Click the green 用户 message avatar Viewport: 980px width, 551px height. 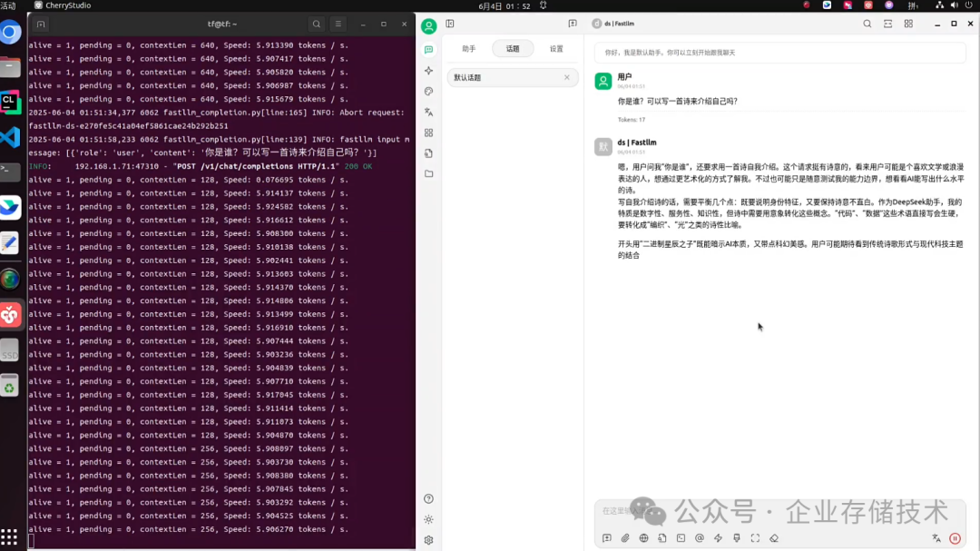click(x=603, y=82)
